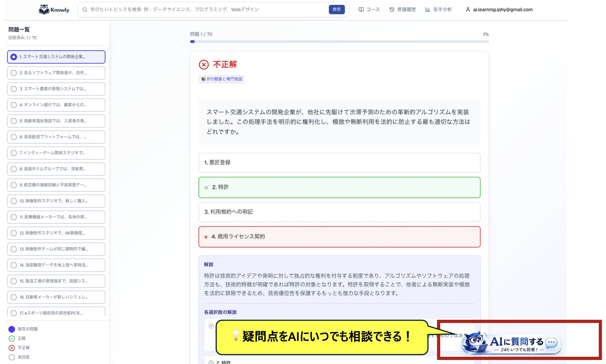Open question 14 海底観測データ item
Viewport: 606px width, 364px height.
pyautogui.click(x=56, y=265)
